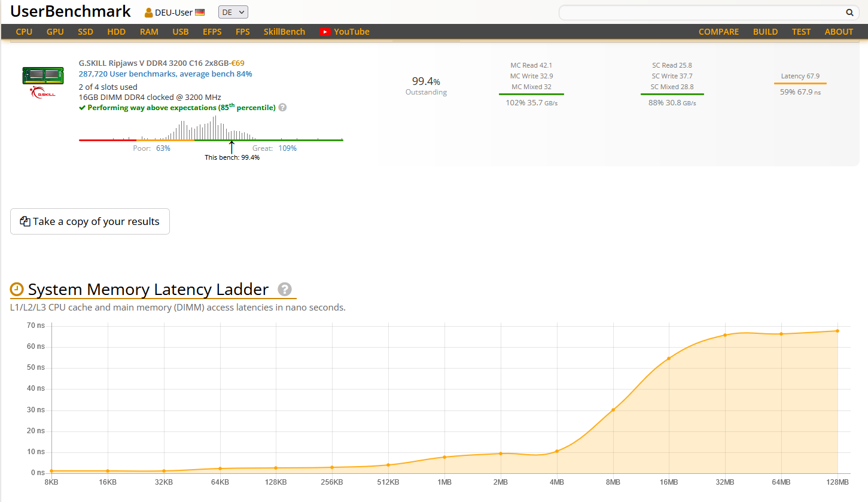Click the 102% 35.7 GB/s result
This screenshot has height=502, width=868.
tap(531, 103)
